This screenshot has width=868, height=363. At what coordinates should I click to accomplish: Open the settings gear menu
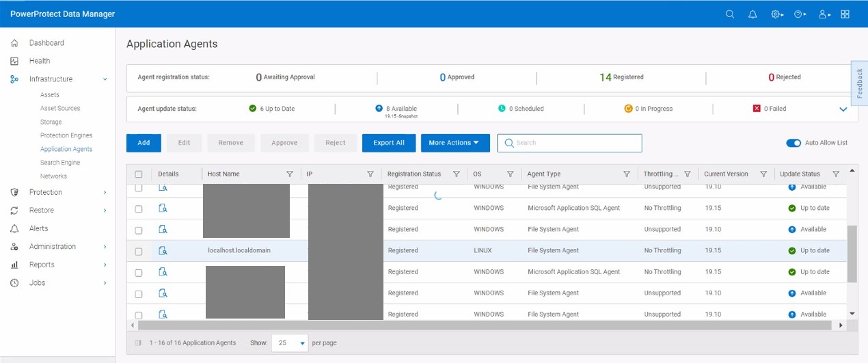(x=777, y=14)
